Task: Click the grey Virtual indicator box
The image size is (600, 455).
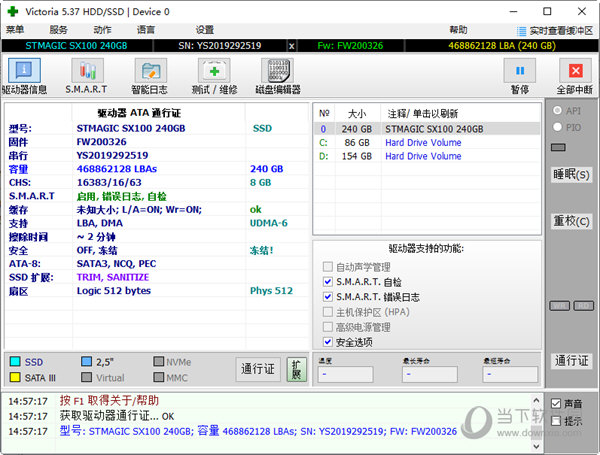Action: [x=86, y=377]
